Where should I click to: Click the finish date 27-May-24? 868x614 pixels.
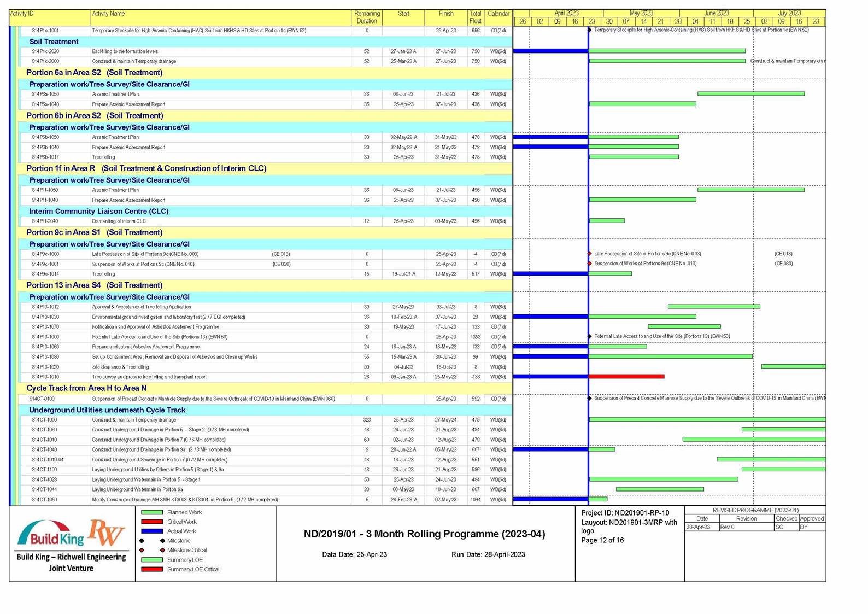coord(446,420)
